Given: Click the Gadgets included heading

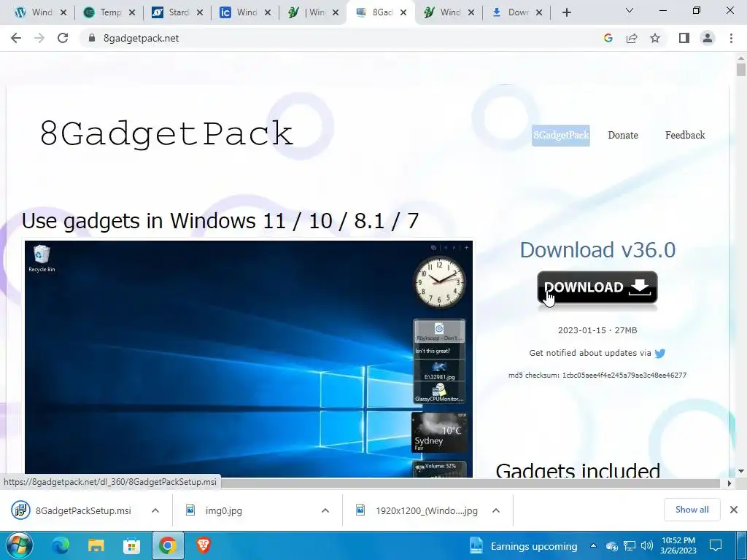Looking at the screenshot, I should coord(578,470).
